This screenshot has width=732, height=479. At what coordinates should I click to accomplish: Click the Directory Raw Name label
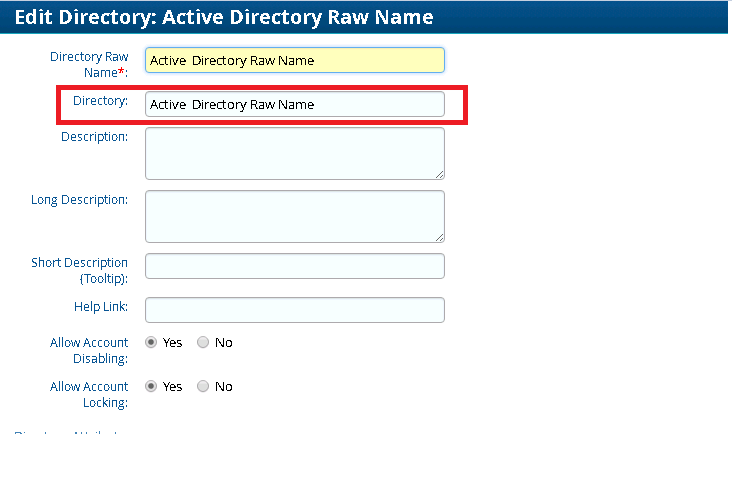[89, 64]
